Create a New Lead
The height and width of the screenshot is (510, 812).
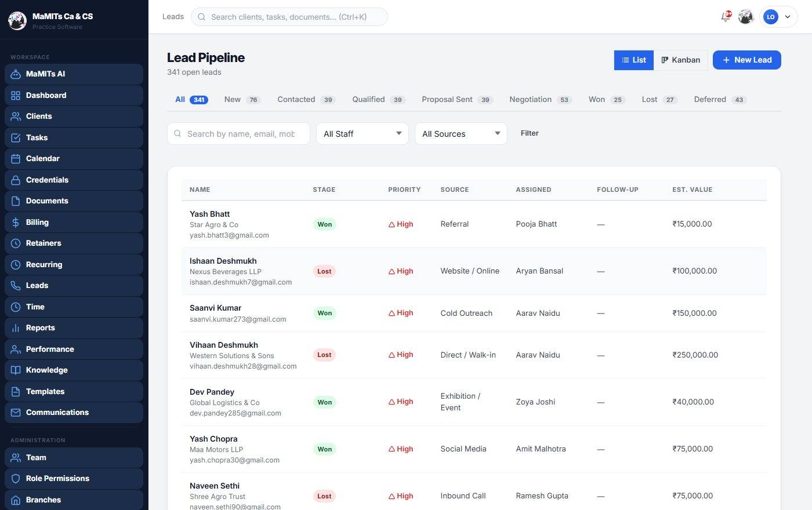click(747, 60)
